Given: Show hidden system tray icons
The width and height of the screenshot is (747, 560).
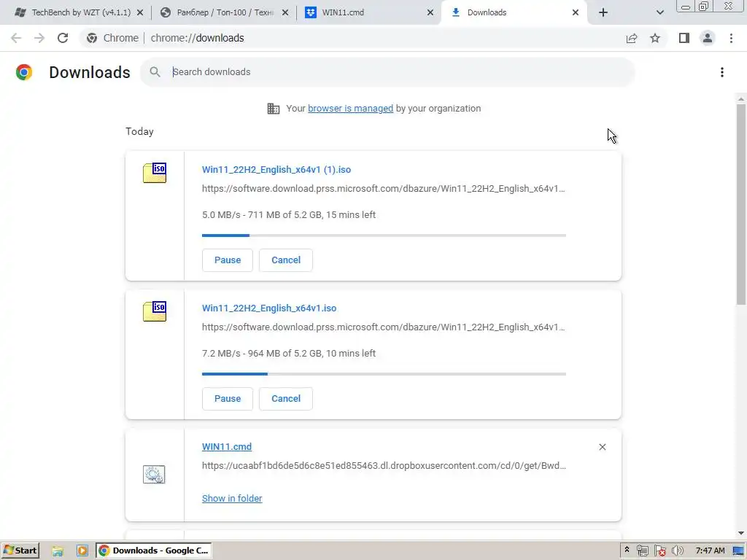Looking at the screenshot, I should [627, 550].
